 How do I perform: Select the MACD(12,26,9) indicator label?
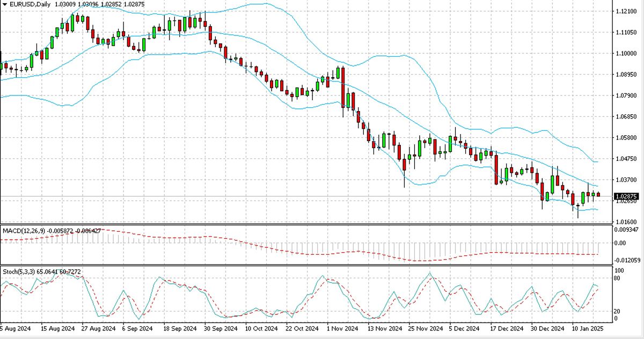coord(24,231)
